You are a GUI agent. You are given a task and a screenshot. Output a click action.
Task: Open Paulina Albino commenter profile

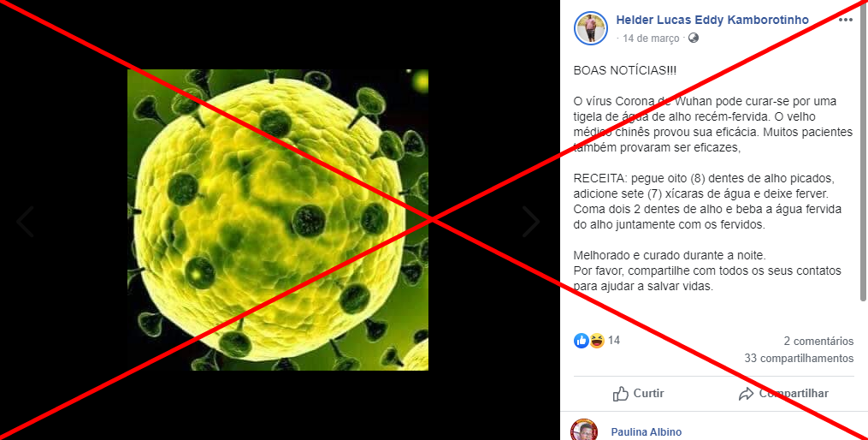point(646,432)
